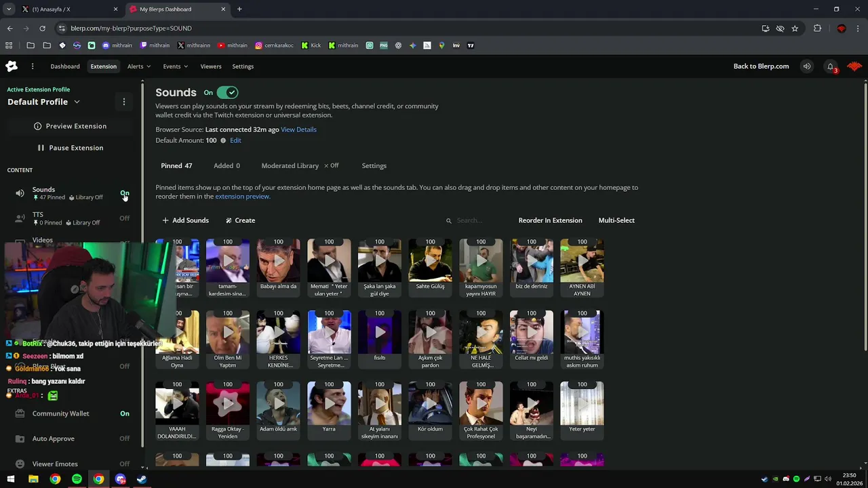The height and width of the screenshot is (488, 868).
Task: Toggle the Sounds On switch off
Action: pos(227,93)
